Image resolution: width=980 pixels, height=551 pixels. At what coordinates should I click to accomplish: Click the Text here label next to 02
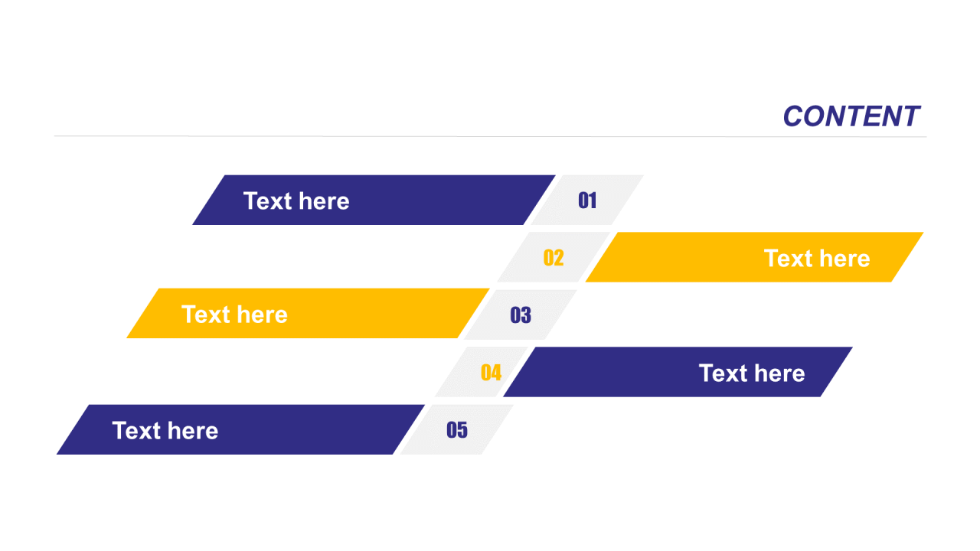(x=817, y=258)
